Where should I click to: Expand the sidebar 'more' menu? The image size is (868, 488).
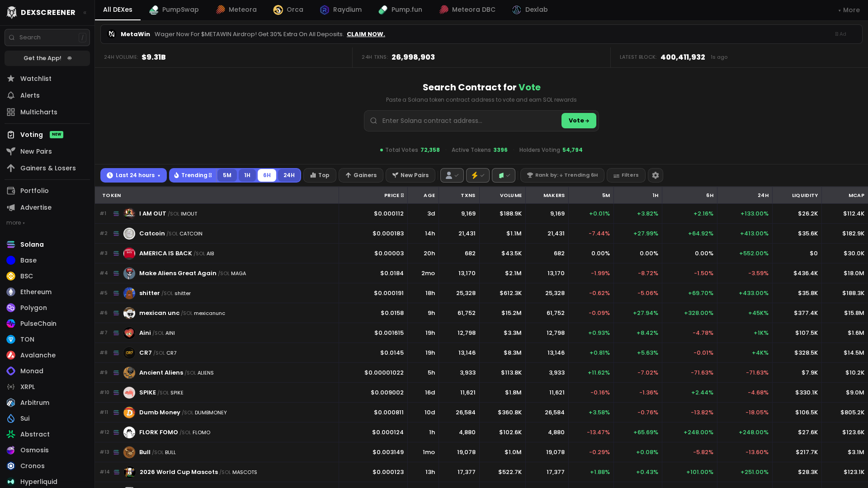pyautogui.click(x=15, y=223)
